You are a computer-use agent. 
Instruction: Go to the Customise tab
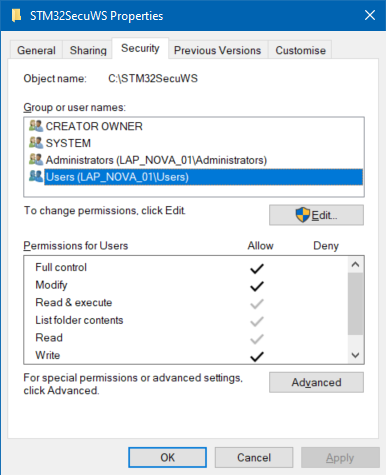(x=300, y=50)
